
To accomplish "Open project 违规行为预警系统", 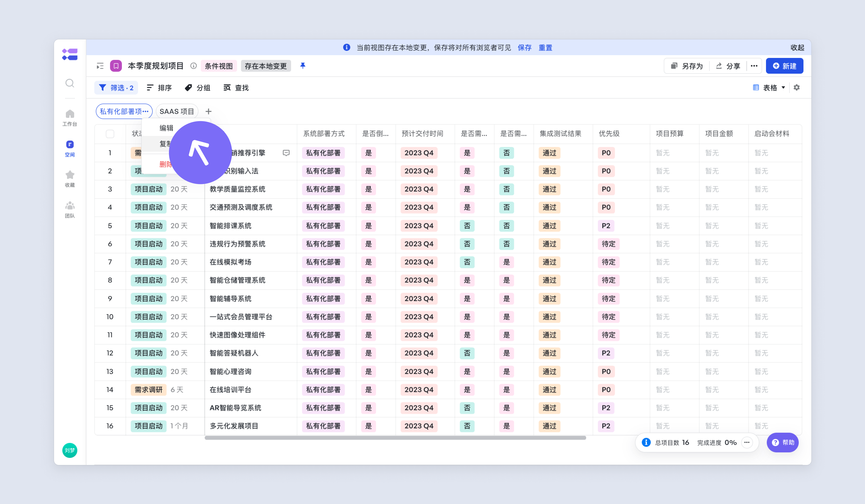I will pos(237,244).
